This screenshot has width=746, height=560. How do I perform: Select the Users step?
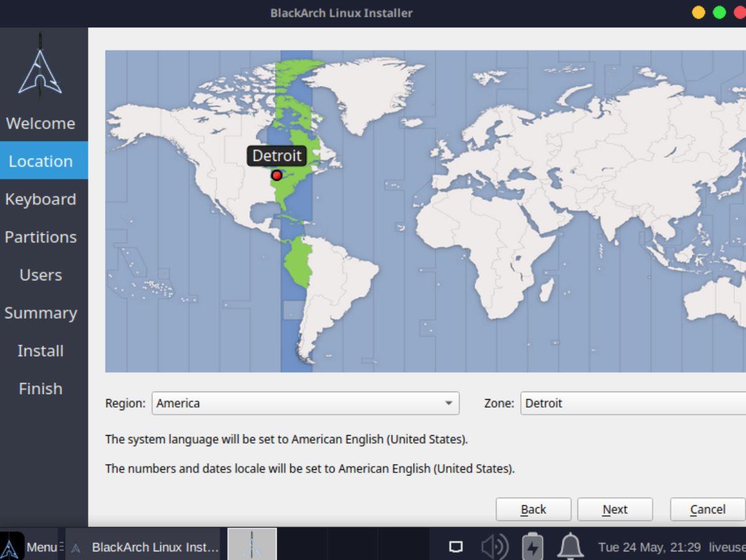[x=40, y=275]
